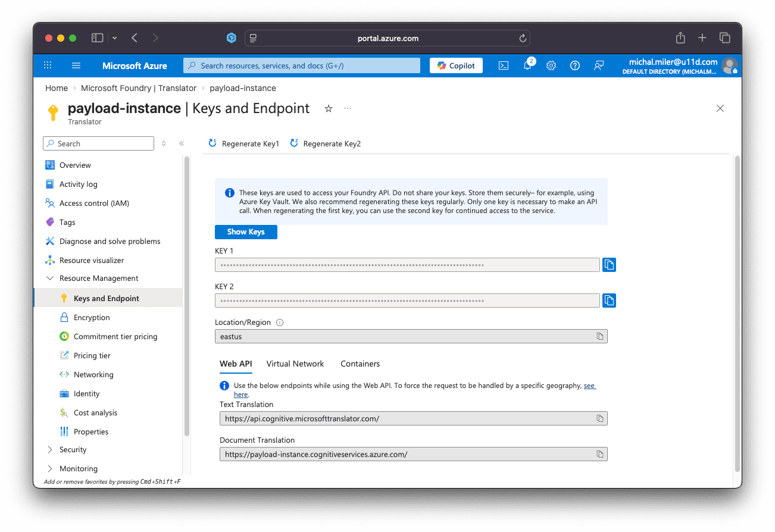Screen dimensions: 775x532
Task: Open the notifications bell
Action: coord(527,65)
